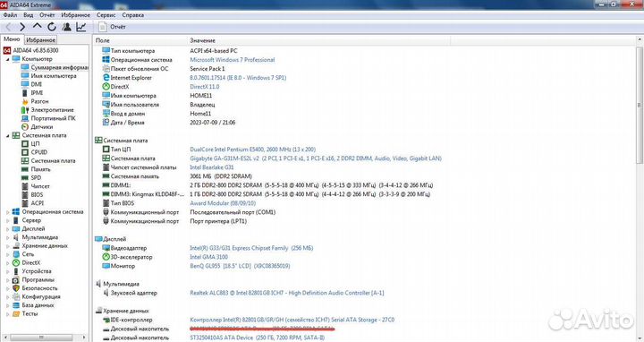
Task: Open the Gigabyte GA-G31M-ES2L v2 link
Action: click(316, 158)
